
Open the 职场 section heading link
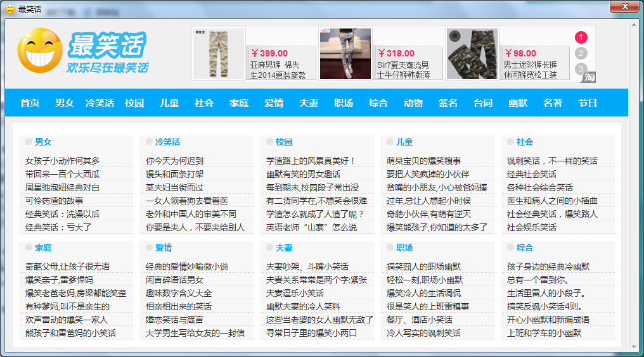tap(404, 248)
